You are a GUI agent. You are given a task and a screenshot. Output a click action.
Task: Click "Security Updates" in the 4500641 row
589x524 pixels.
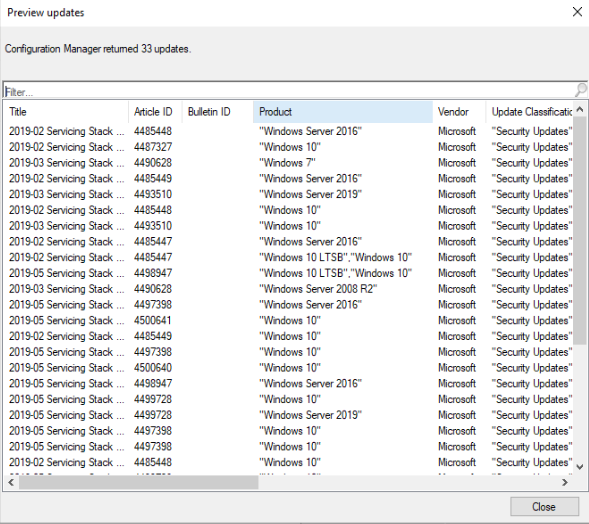pos(532,320)
